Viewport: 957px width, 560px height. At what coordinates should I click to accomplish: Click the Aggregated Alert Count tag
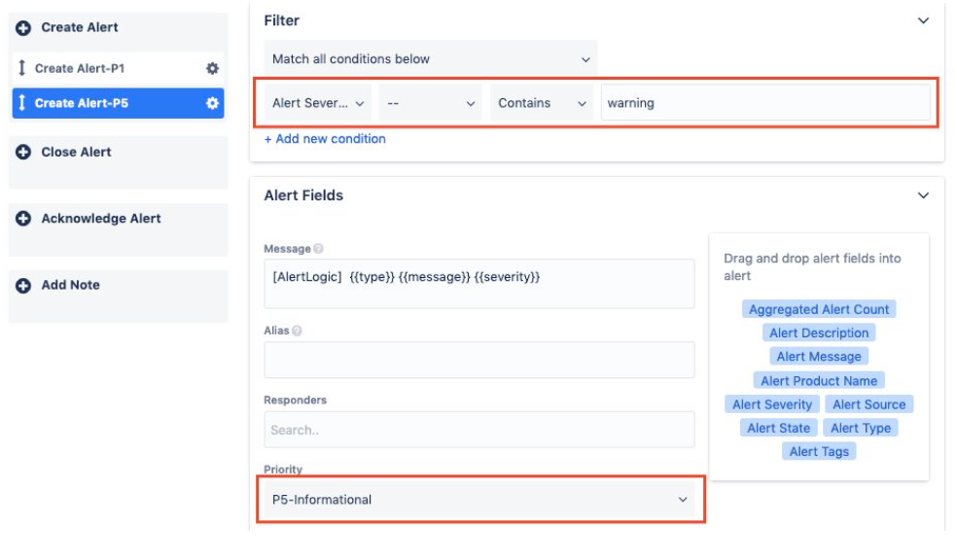coord(819,309)
